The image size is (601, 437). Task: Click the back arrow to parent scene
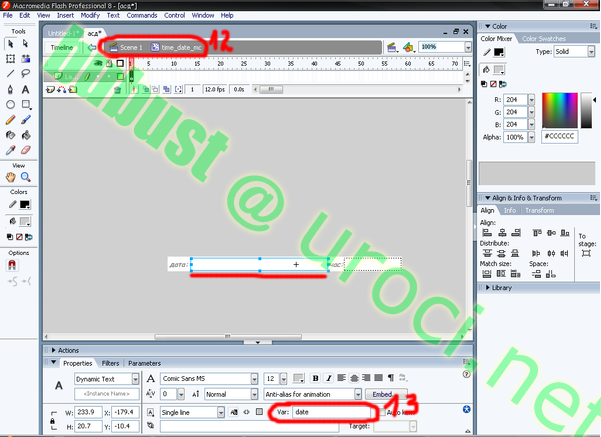coord(92,48)
